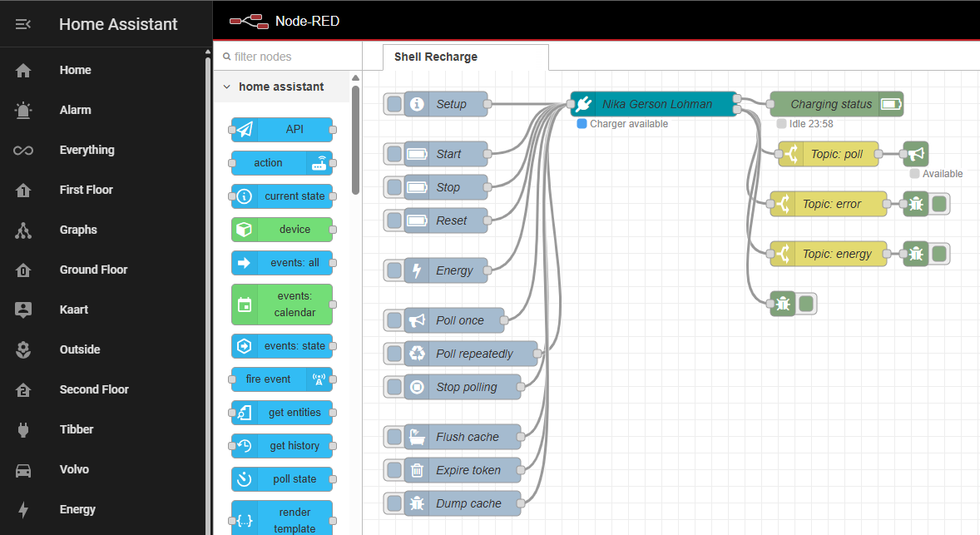Collapse the home assistant palette category

226,87
